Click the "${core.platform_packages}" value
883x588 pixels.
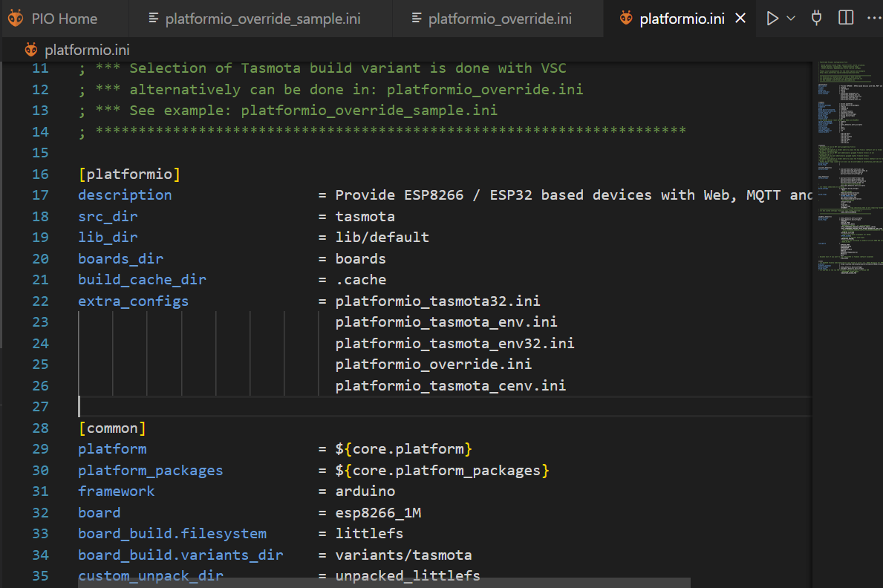point(442,470)
